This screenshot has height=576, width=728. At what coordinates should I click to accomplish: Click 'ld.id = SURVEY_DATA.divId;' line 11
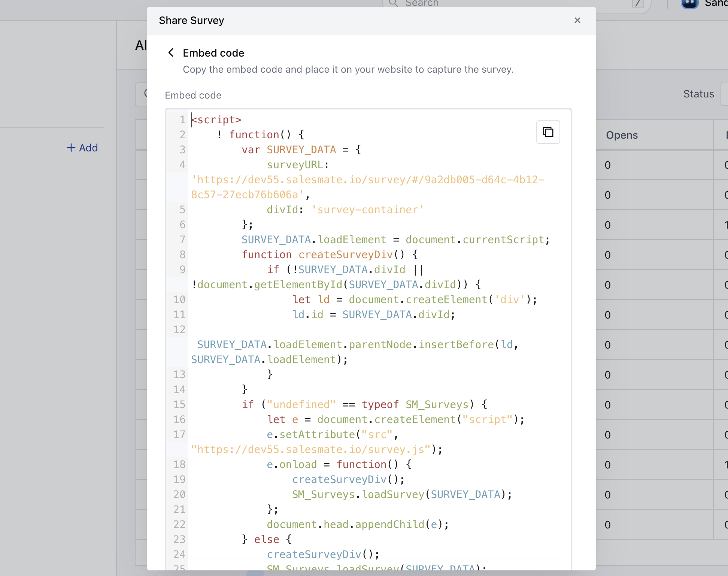click(x=374, y=315)
